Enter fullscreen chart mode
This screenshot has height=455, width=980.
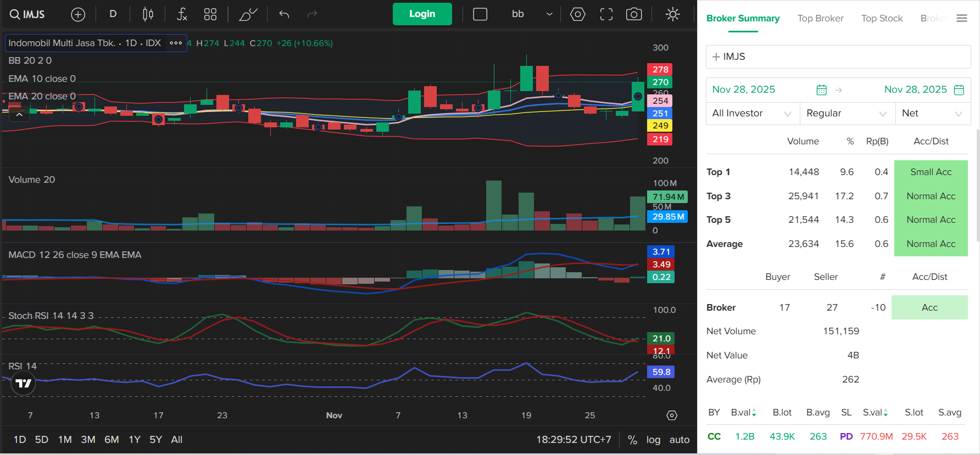606,14
